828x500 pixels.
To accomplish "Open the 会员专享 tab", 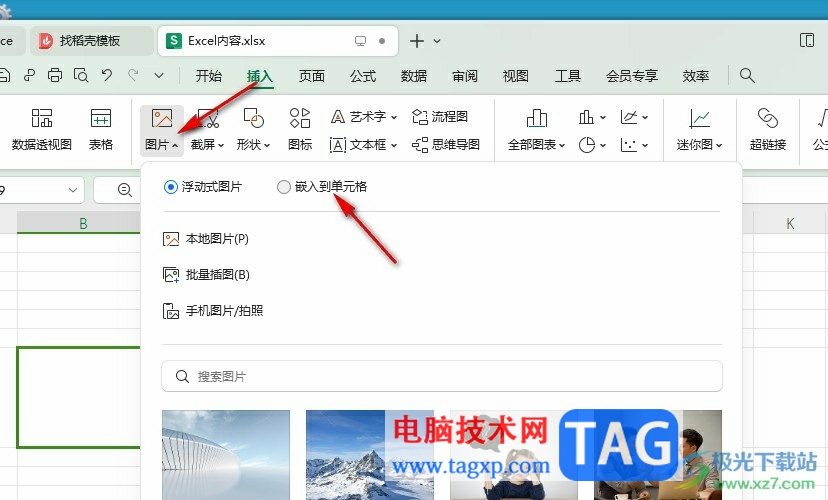I will [632, 76].
